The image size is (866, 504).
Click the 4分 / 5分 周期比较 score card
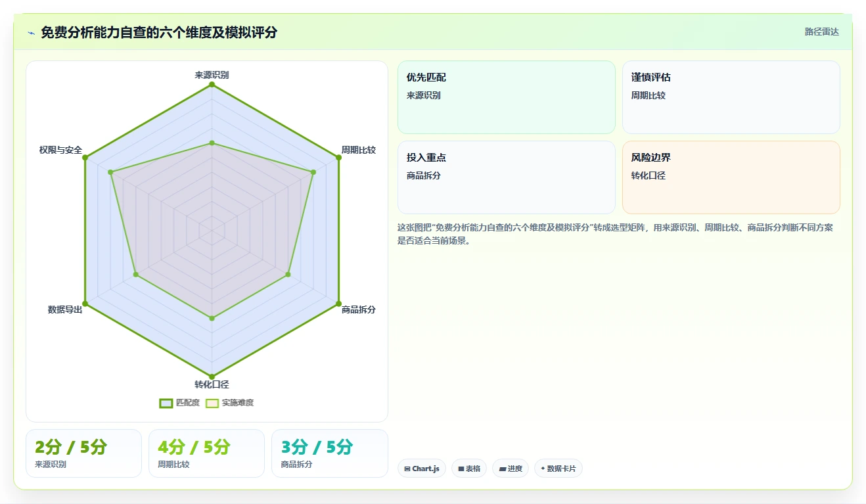click(x=206, y=453)
